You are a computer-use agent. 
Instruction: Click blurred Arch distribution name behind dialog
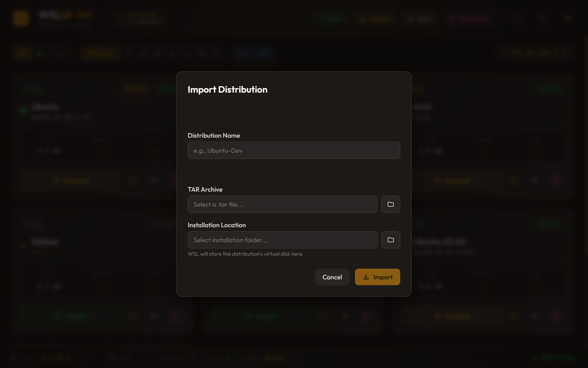click(x=423, y=107)
